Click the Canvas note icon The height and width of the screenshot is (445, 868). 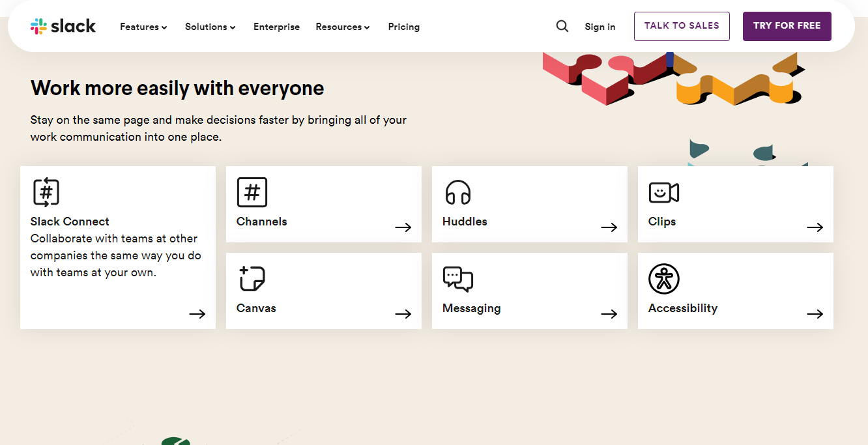coord(252,278)
